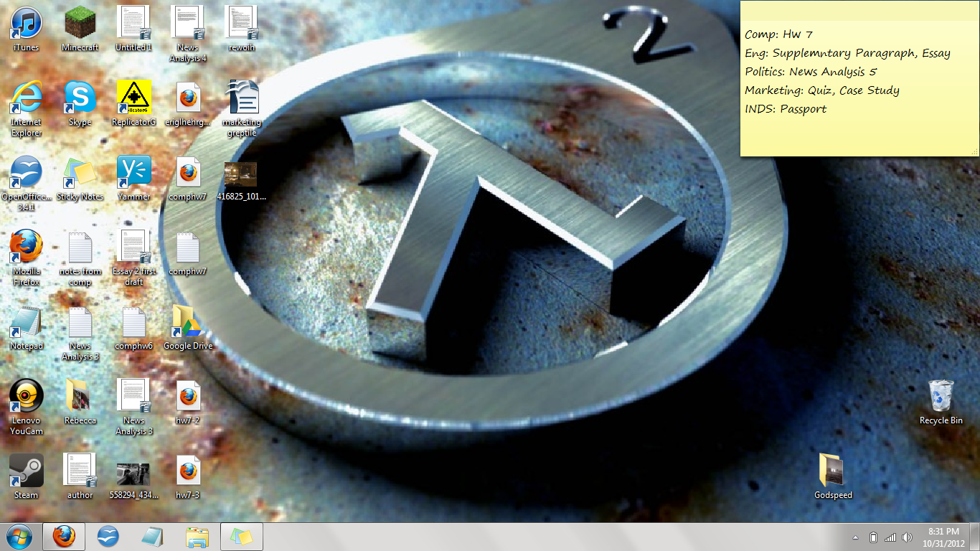980x551 pixels.
Task: Launch Minecraft from the desktop
Action: 80,24
